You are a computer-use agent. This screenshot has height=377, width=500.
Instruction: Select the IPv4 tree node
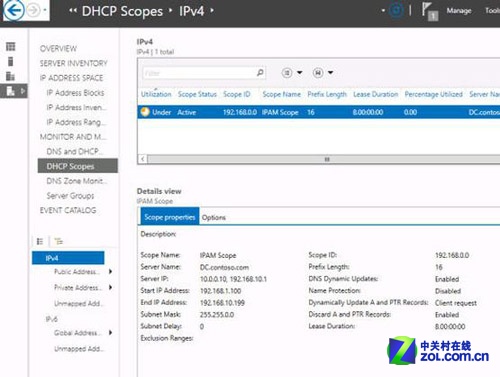(x=68, y=258)
